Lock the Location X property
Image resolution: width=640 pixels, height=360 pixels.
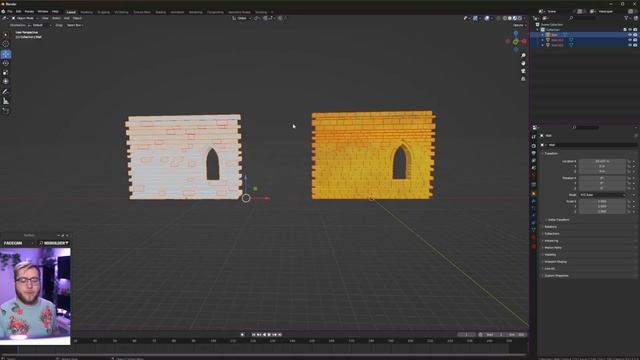point(629,161)
